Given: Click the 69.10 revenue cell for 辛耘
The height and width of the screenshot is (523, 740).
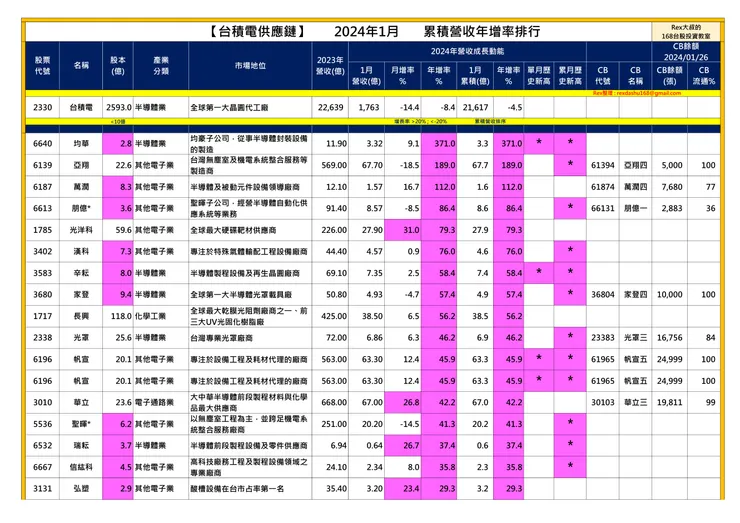Looking at the screenshot, I should click(330, 273).
